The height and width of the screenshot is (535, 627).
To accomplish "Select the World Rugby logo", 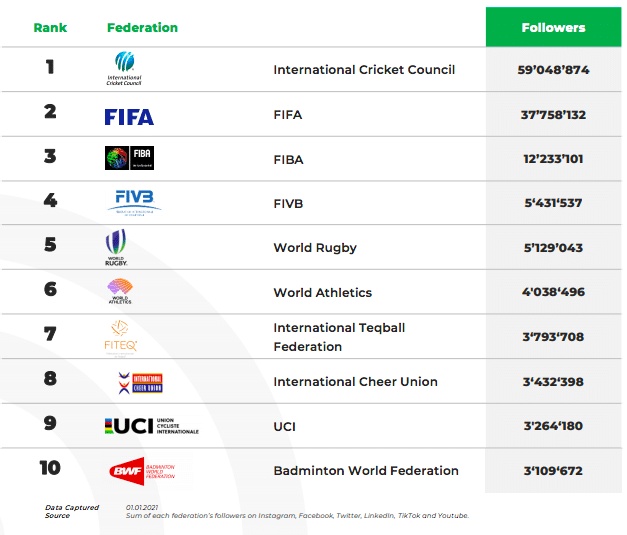I will point(116,247).
